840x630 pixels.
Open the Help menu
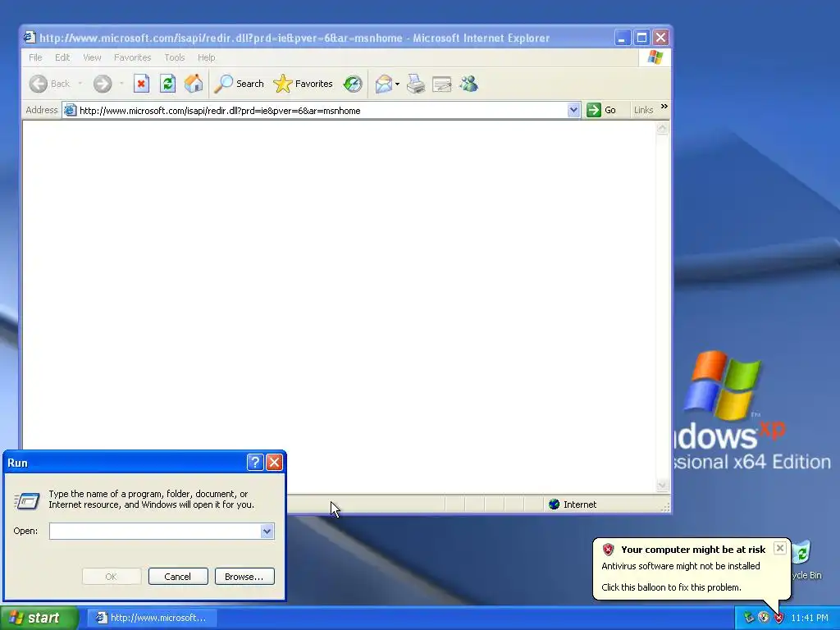[x=206, y=57]
